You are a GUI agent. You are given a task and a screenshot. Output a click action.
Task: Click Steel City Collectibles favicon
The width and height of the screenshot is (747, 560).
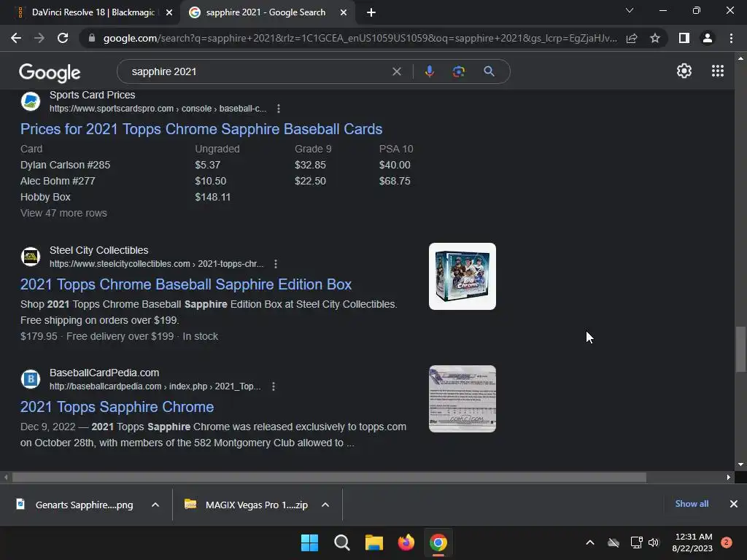(31, 256)
